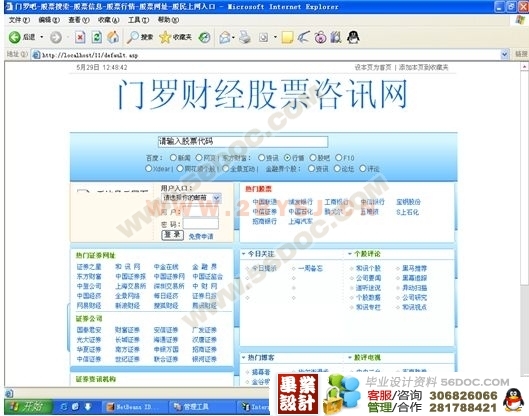The image size is (529, 416).
Task: Open the 收藏 menu
Action: (109, 20)
